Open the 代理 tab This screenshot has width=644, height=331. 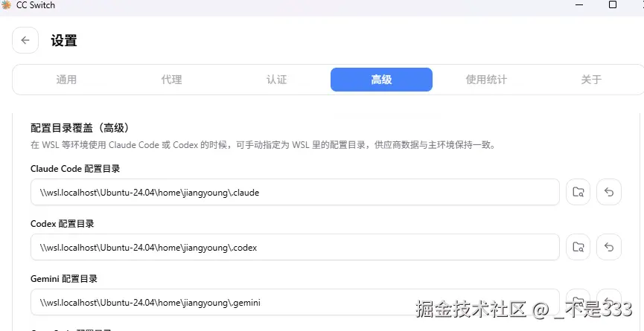172,80
